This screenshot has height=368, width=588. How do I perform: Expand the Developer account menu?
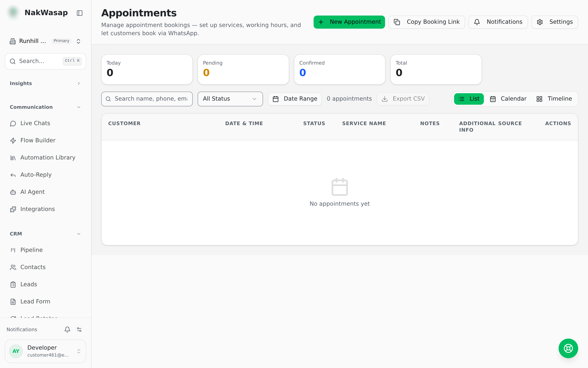[46, 351]
